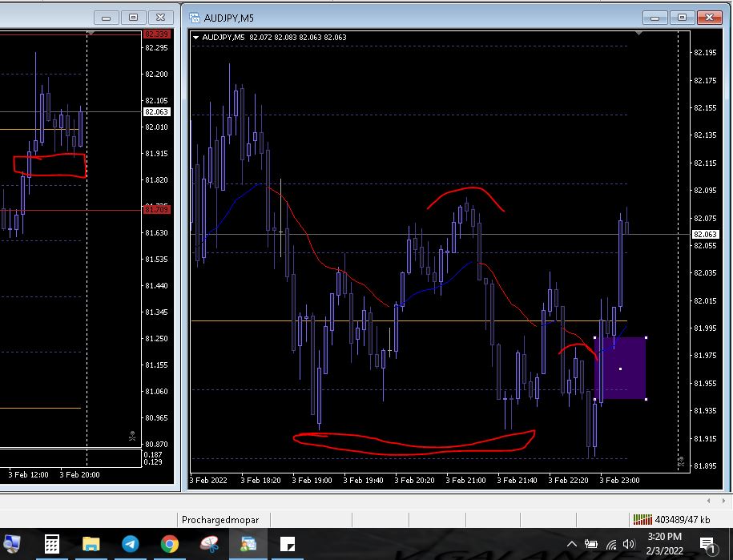This screenshot has width=733, height=560.
Task: Click the 81.895 price scale label
Action: (705, 465)
